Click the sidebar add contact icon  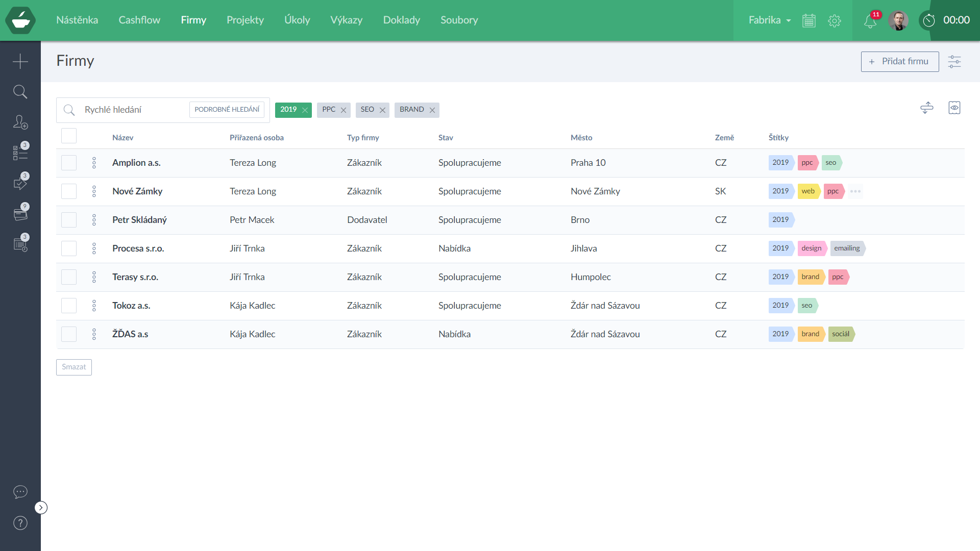point(20,122)
